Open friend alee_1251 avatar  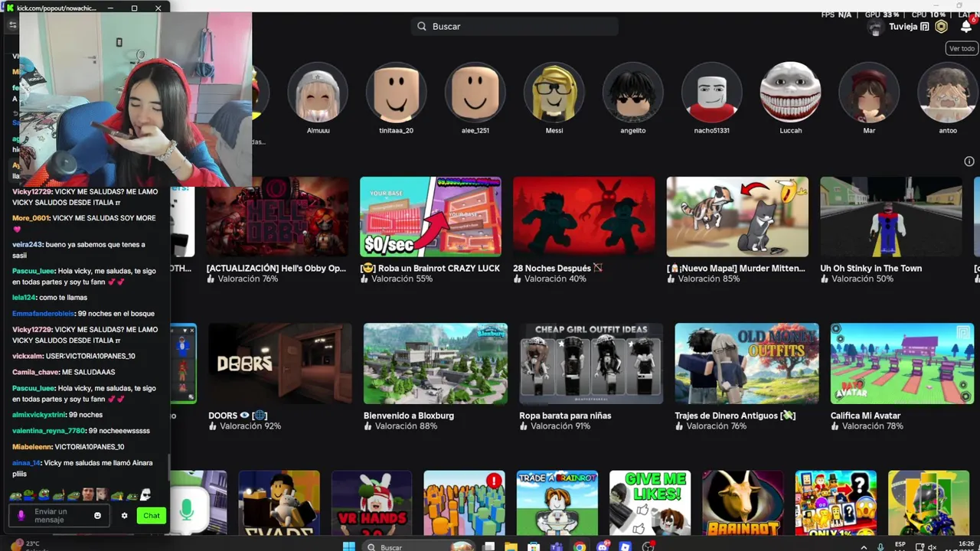(475, 93)
